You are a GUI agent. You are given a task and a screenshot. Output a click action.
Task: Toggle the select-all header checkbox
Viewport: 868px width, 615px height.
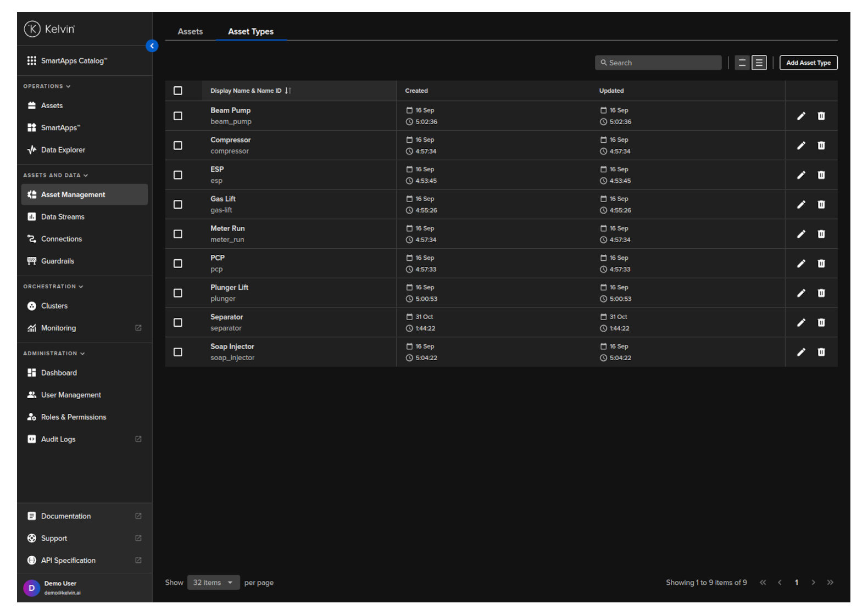coord(178,91)
